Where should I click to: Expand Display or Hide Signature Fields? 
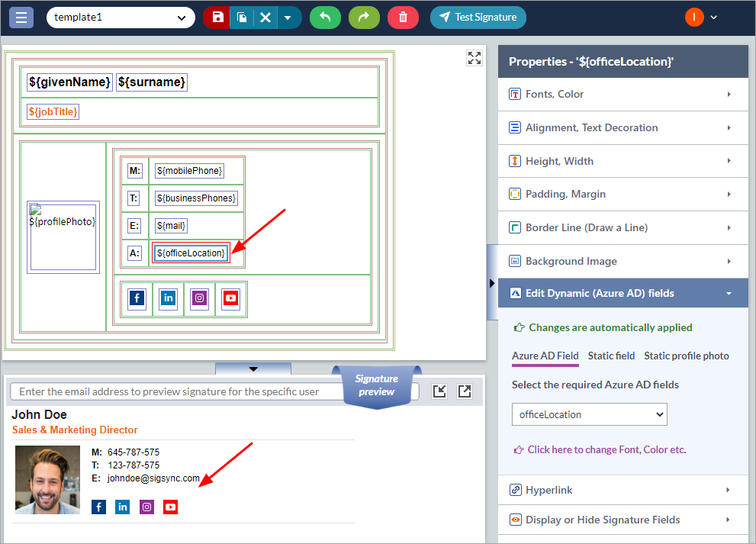(x=622, y=520)
